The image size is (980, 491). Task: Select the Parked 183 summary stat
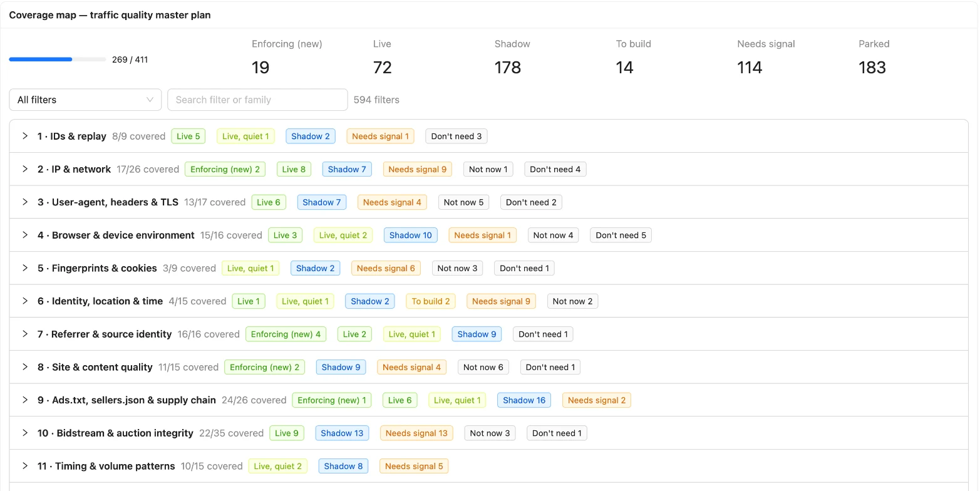point(874,58)
